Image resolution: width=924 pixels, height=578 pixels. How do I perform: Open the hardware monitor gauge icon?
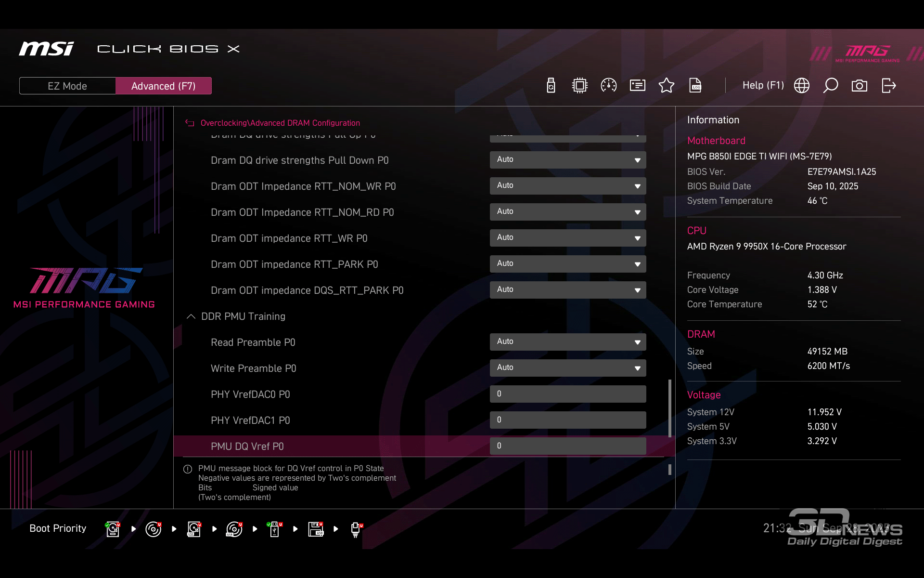click(x=609, y=86)
